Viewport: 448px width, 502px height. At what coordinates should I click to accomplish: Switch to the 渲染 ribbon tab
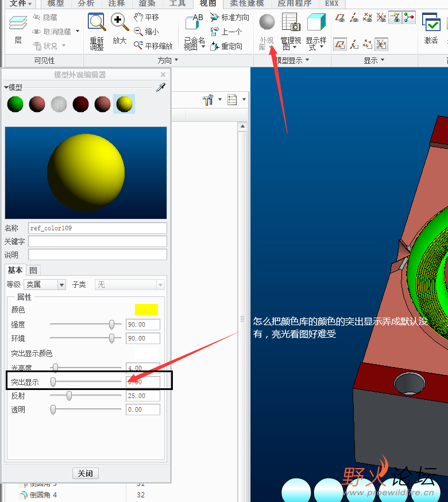pyautogui.click(x=146, y=4)
